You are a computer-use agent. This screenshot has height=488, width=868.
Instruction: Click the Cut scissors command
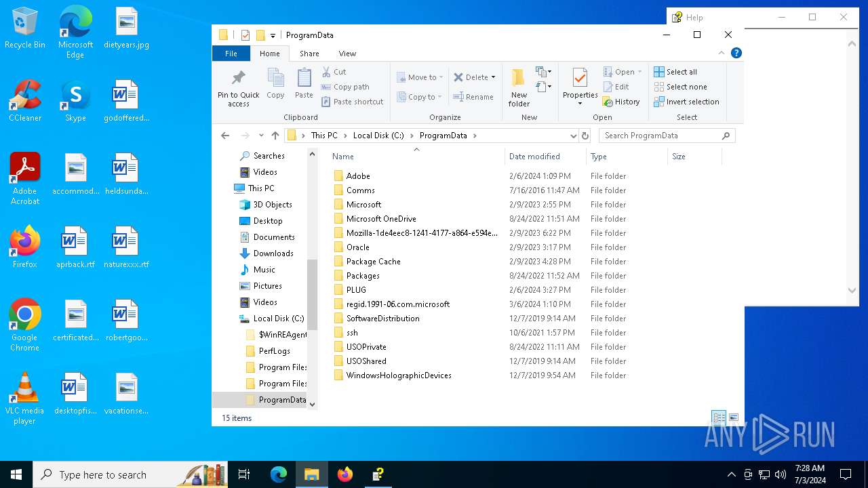pos(334,72)
